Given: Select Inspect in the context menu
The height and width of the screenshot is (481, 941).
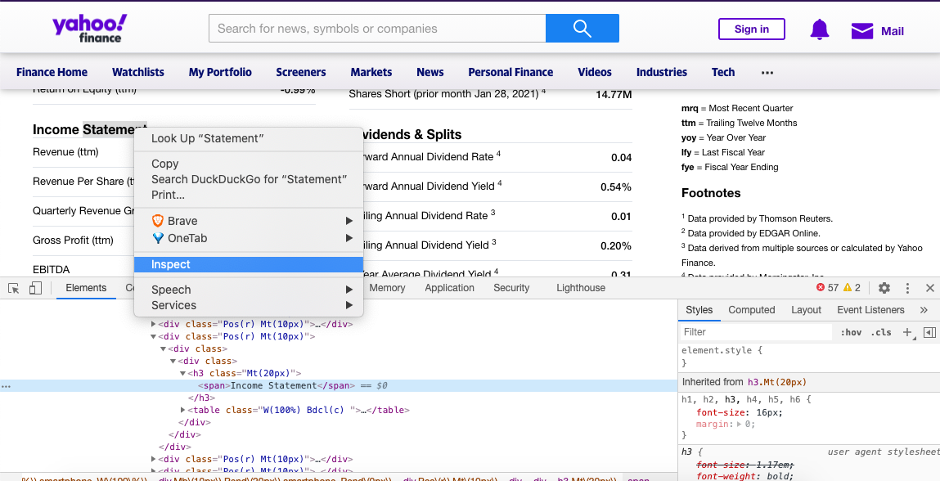Looking at the screenshot, I should coord(248,264).
